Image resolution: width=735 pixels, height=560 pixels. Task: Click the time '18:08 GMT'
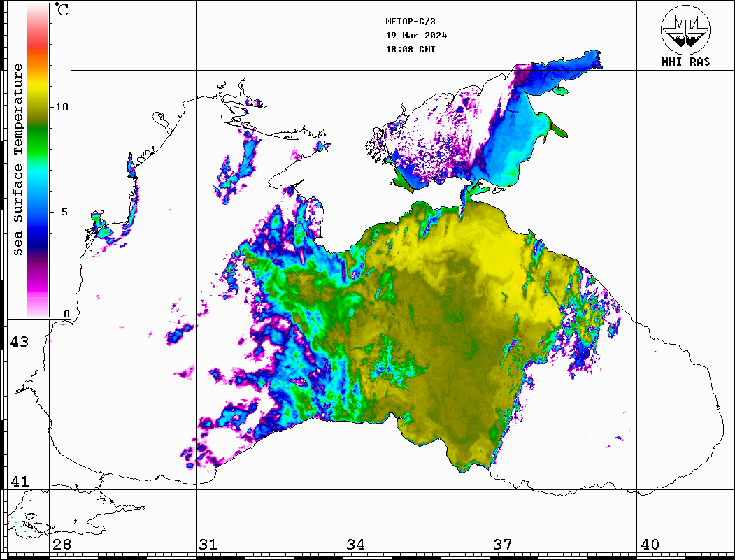point(410,50)
